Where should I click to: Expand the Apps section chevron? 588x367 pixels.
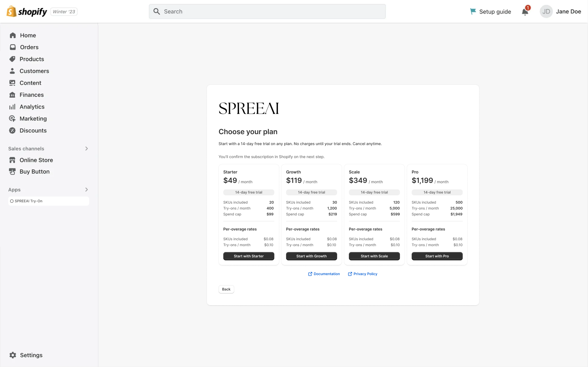[x=86, y=190]
